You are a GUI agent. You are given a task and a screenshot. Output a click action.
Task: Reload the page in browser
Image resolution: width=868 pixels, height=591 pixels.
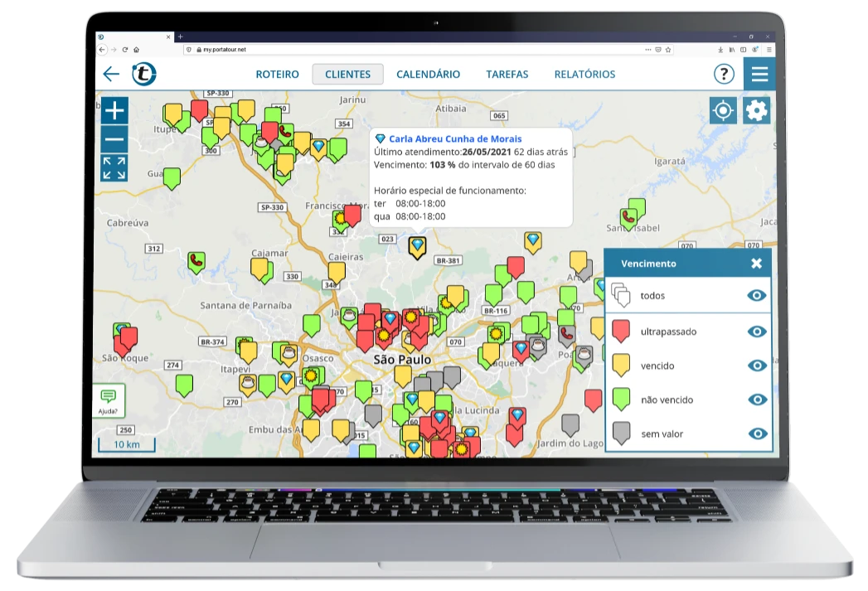point(125,49)
